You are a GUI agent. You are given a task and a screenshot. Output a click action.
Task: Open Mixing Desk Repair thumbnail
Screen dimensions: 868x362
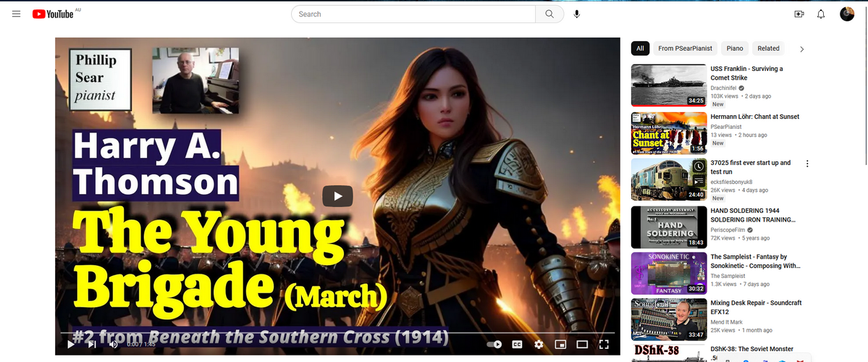click(669, 319)
